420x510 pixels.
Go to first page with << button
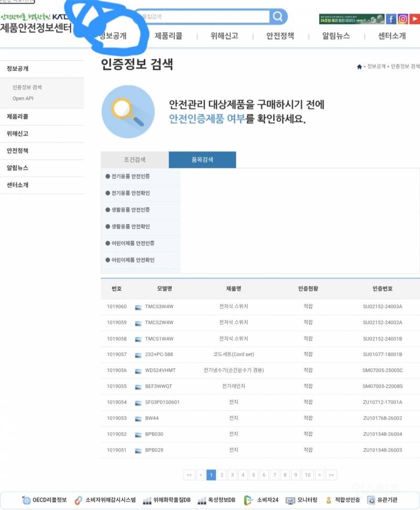tap(190, 475)
